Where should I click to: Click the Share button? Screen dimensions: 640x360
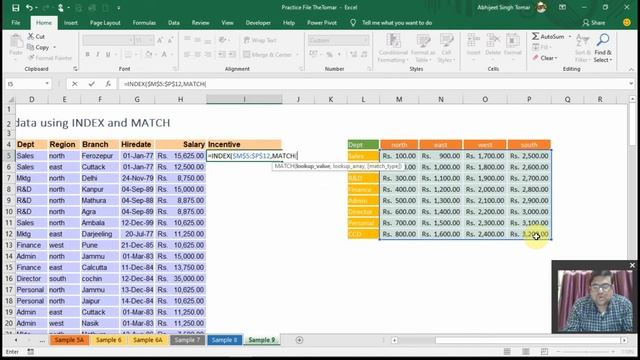pyautogui.click(x=594, y=23)
